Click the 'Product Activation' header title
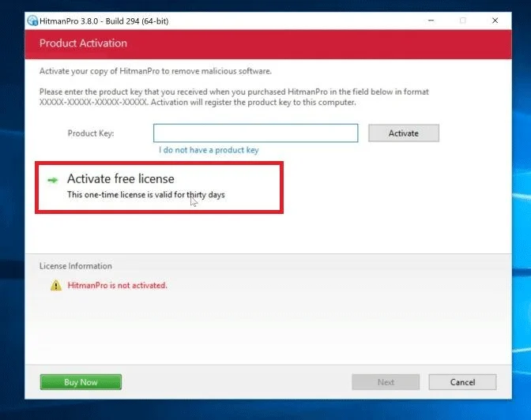 coord(83,43)
